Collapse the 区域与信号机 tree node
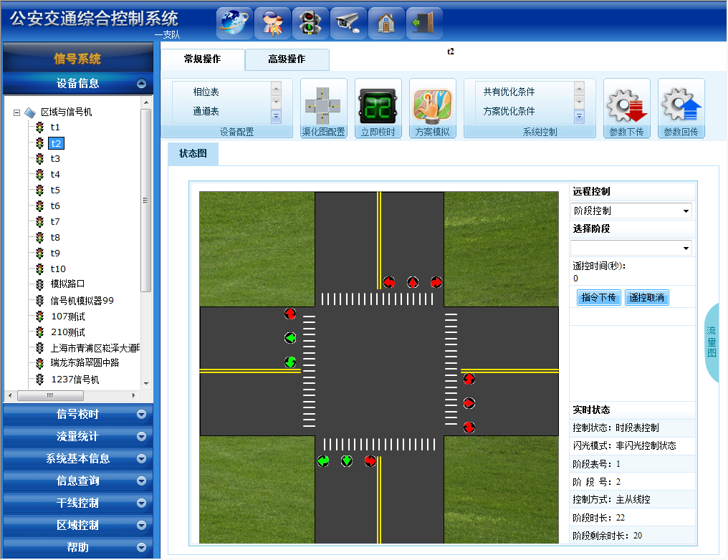 point(16,112)
